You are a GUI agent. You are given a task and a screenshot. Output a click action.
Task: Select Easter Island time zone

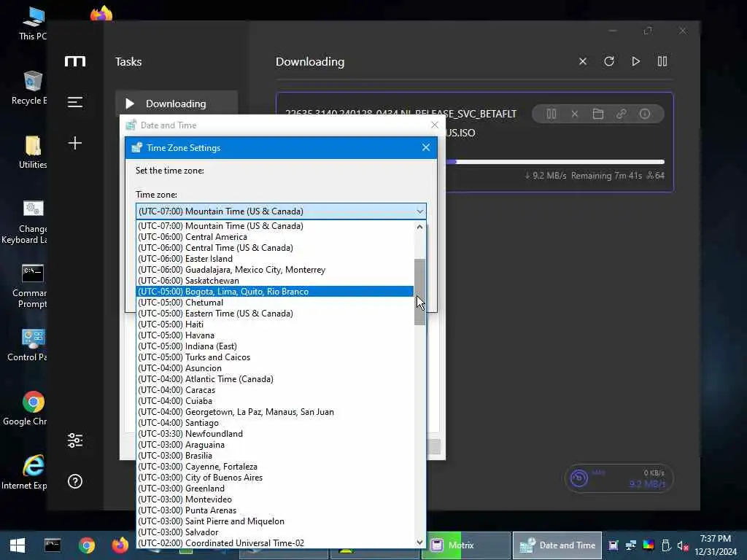point(275,259)
